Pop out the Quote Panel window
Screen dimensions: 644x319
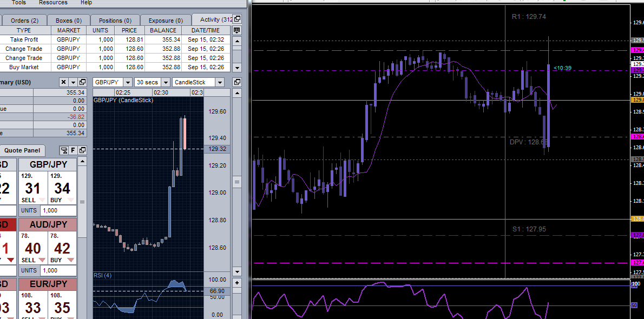(x=82, y=150)
